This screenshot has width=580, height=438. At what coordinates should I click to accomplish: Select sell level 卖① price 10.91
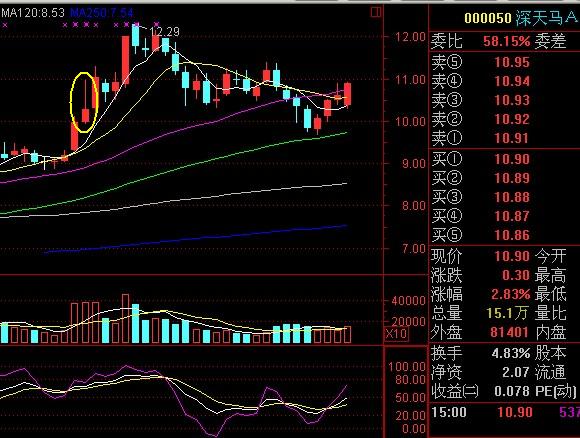click(512, 138)
